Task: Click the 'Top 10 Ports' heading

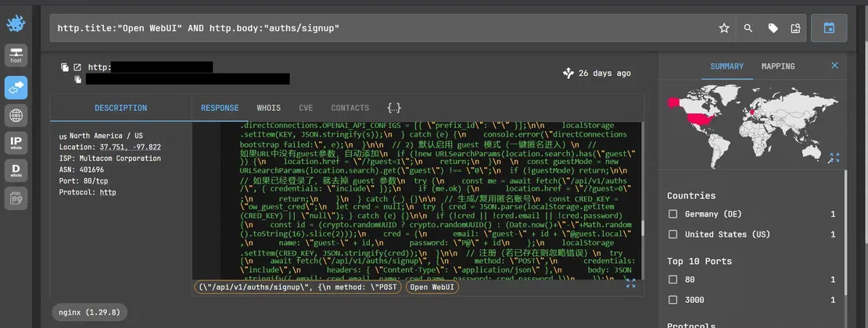Action: tap(699, 261)
